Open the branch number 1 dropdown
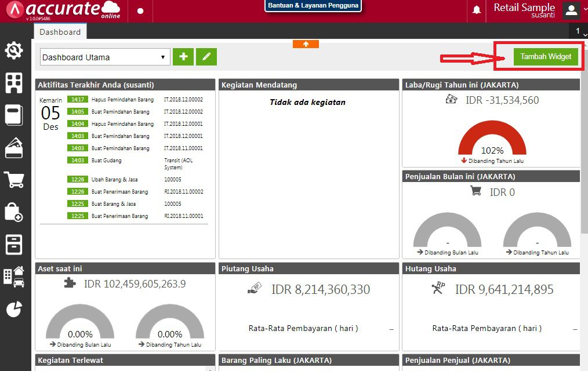 (x=580, y=30)
